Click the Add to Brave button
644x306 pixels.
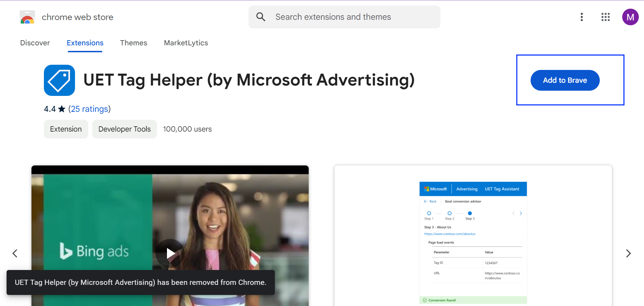[565, 80]
